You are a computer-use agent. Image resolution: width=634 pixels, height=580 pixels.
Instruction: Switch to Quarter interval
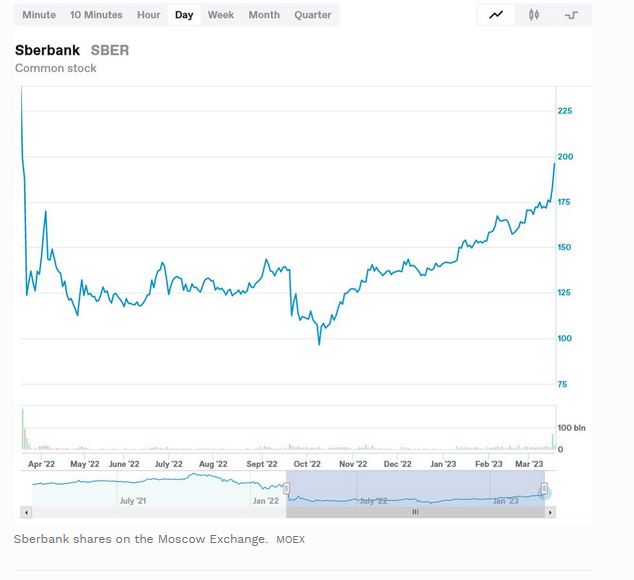313,15
